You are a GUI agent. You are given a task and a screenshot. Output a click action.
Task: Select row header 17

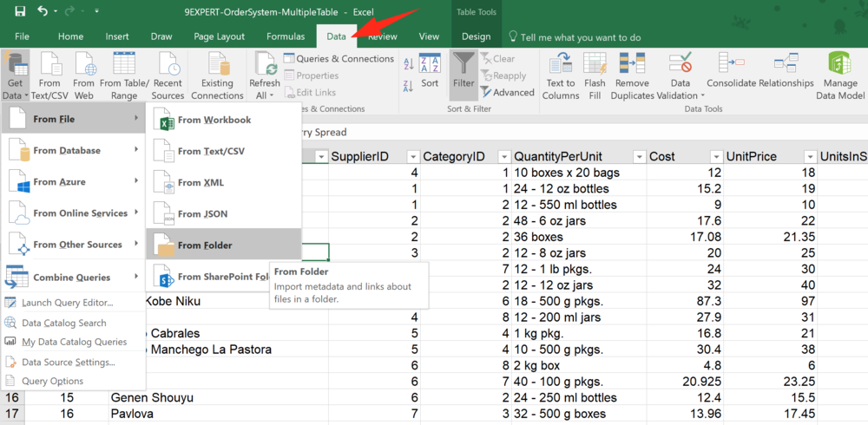tap(13, 414)
